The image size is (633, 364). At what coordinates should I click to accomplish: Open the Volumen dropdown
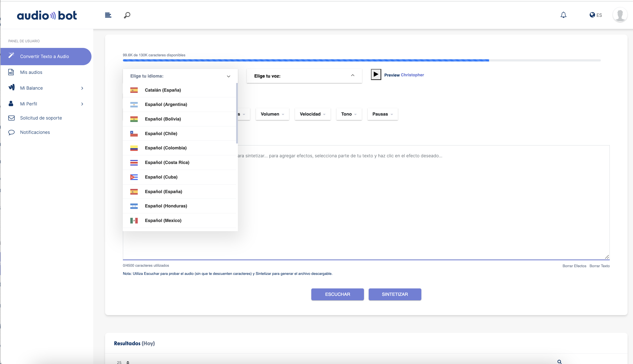pyautogui.click(x=272, y=114)
